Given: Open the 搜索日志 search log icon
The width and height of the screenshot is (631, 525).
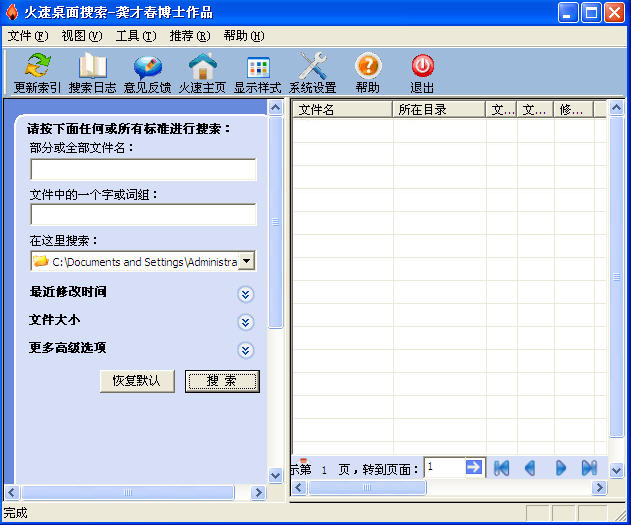Looking at the screenshot, I should click(x=93, y=67).
